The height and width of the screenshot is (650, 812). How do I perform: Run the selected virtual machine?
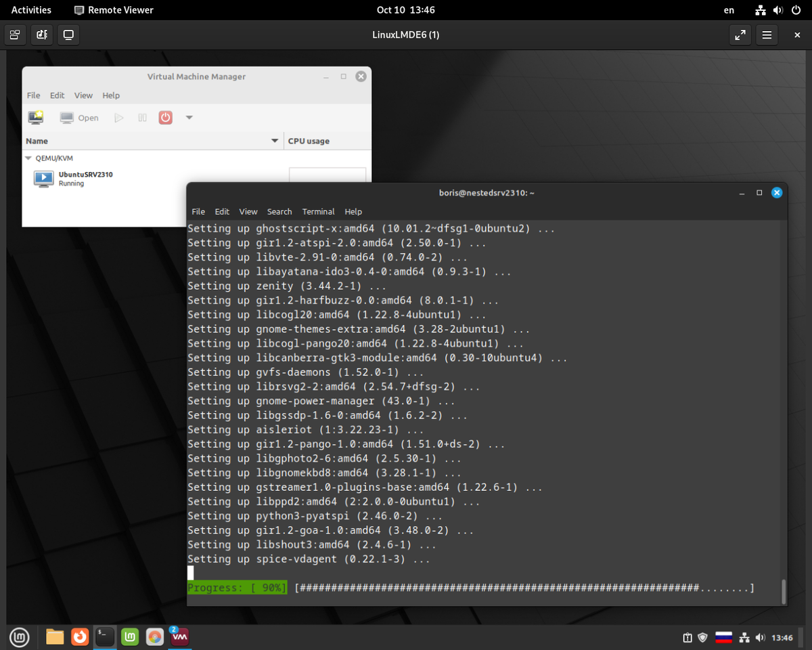(x=118, y=117)
